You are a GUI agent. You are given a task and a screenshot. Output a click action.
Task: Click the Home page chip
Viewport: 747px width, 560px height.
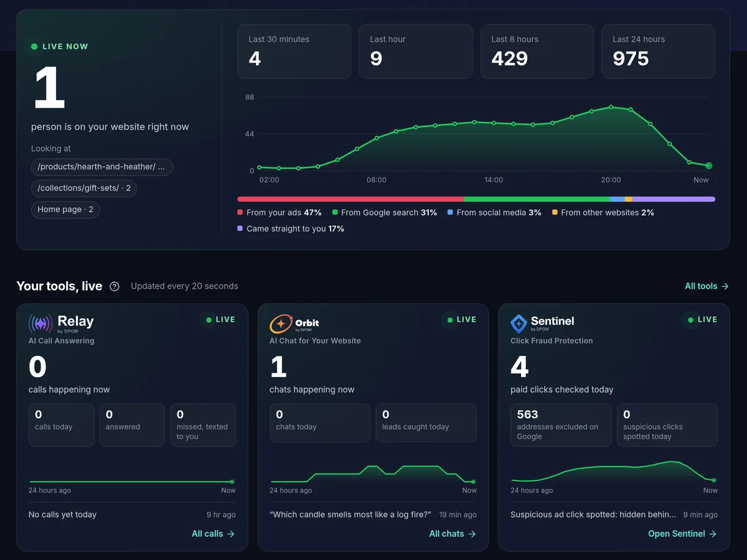pos(65,210)
